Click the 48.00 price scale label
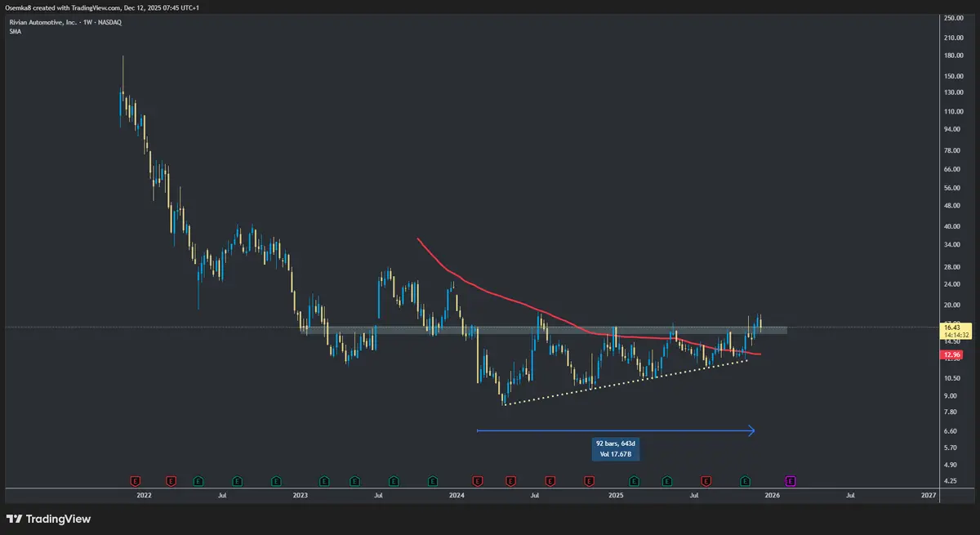The image size is (980, 535). point(952,206)
